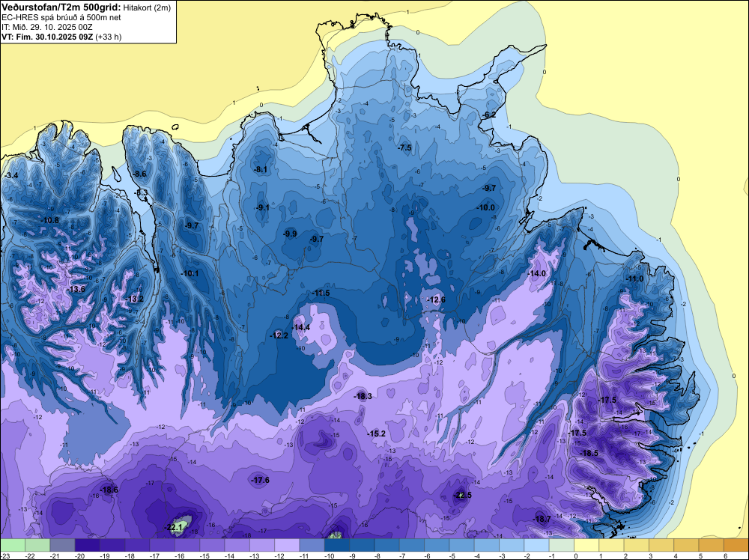Click the -22.1 temperature label
This screenshot has width=749, height=560.
pos(174,528)
